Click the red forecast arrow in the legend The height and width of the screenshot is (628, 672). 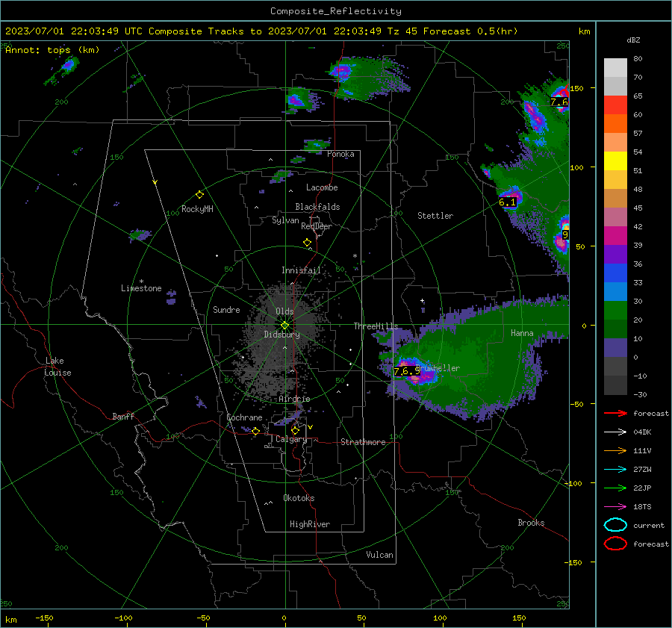[615, 413]
